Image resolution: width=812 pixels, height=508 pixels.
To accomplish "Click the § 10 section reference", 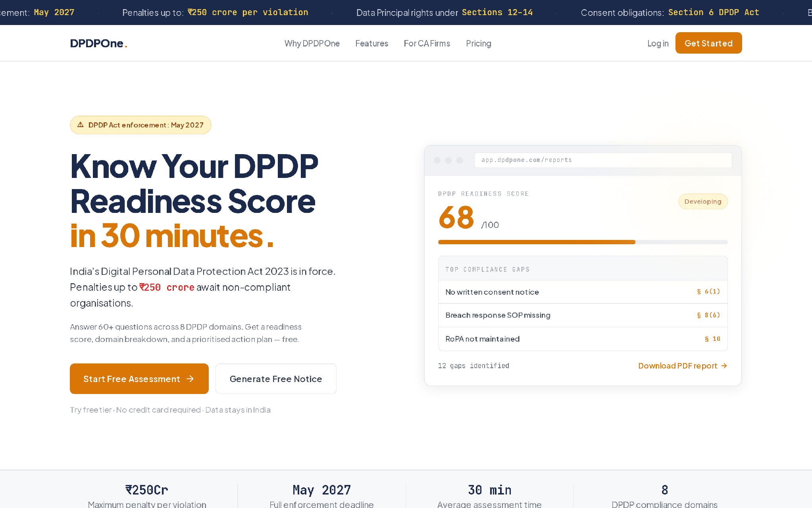I will [x=712, y=339].
